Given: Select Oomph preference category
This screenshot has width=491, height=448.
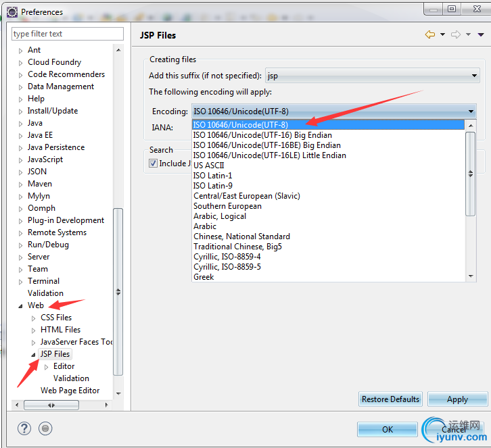Looking at the screenshot, I should point(41,208).
